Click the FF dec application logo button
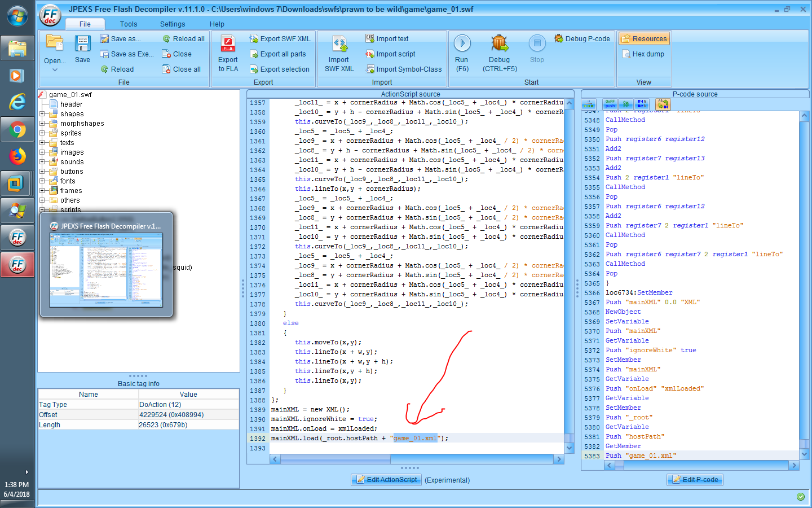This screenshot has height=508, width=812. click(x=50, y=15)
